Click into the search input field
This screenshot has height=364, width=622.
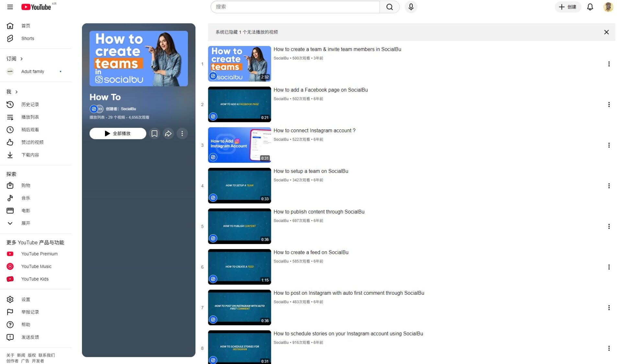295,7
